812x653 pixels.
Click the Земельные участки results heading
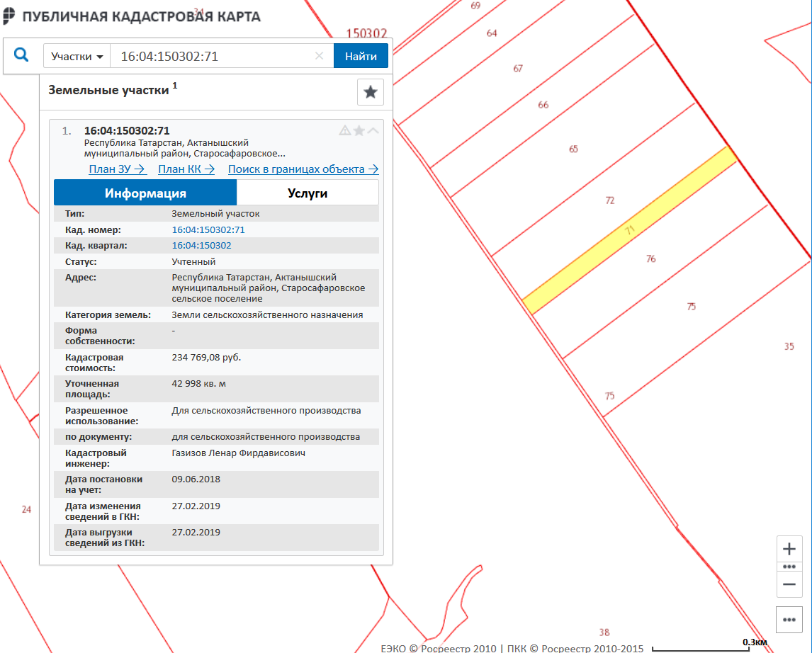pos(108,90)
